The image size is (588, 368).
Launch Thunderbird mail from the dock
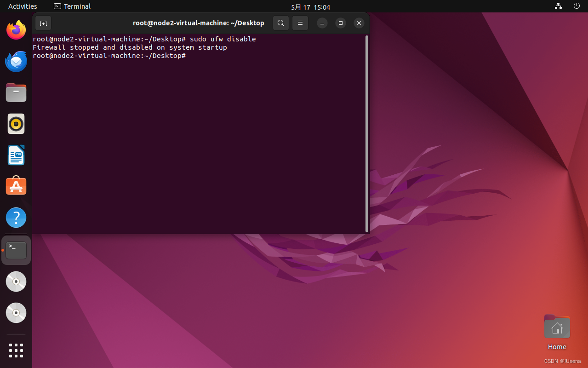[16, 61]
